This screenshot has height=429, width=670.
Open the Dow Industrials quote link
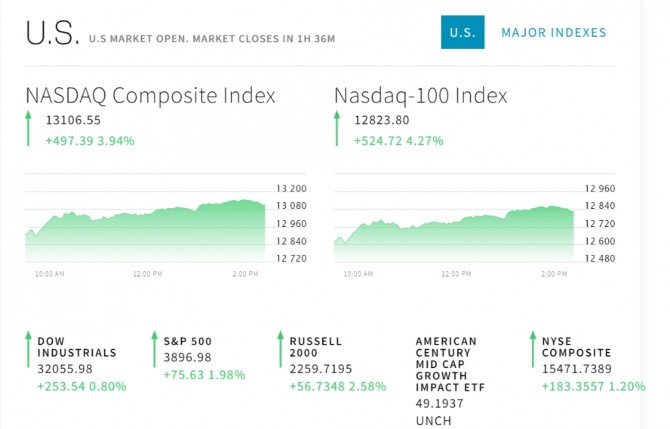click(x=77, y=347)
